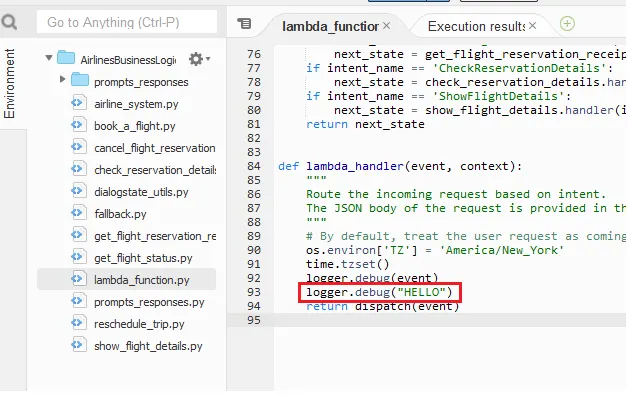Open cancel_flight_reservation file
This screenshot has height=395, width=628.
tap(155, 148)
